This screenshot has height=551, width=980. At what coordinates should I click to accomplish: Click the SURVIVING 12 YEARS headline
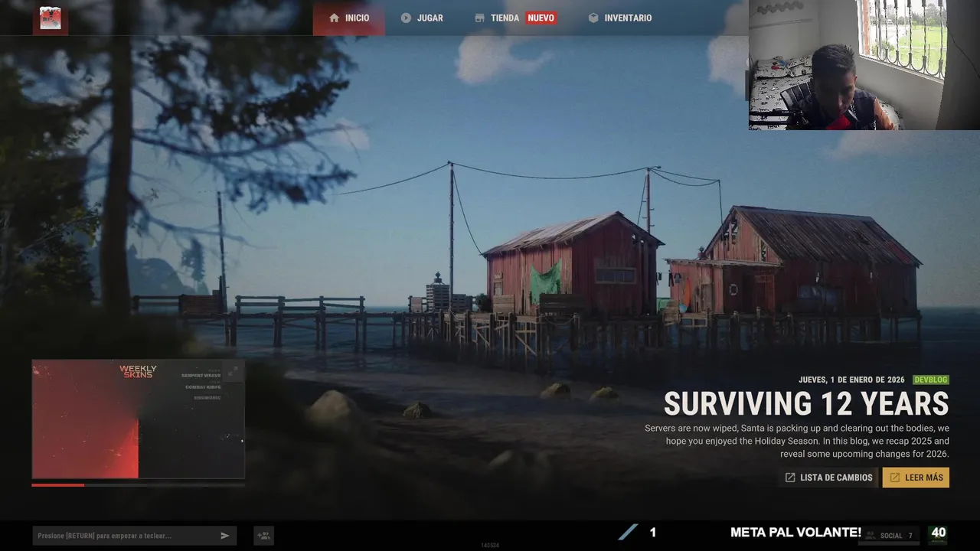click(x=806, y=403)
